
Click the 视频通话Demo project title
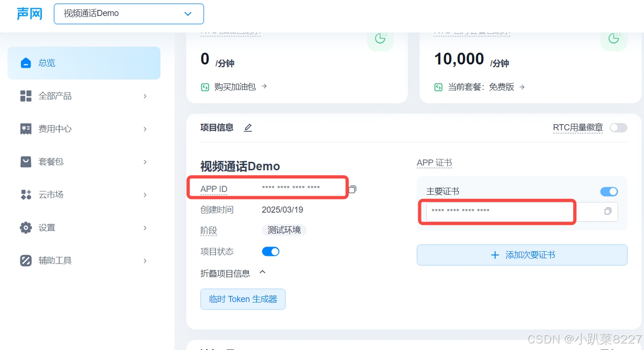240,166
